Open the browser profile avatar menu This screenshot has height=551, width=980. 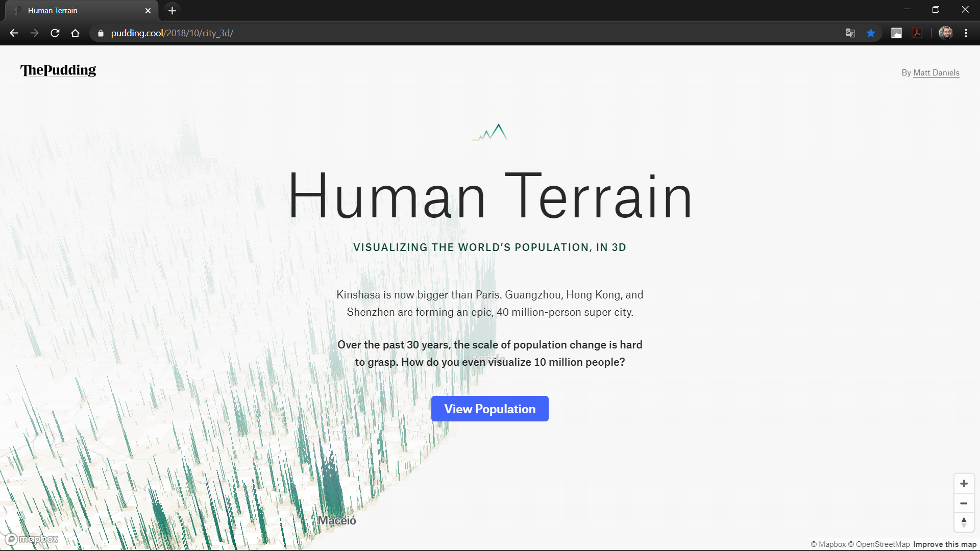tap(946, 33)
